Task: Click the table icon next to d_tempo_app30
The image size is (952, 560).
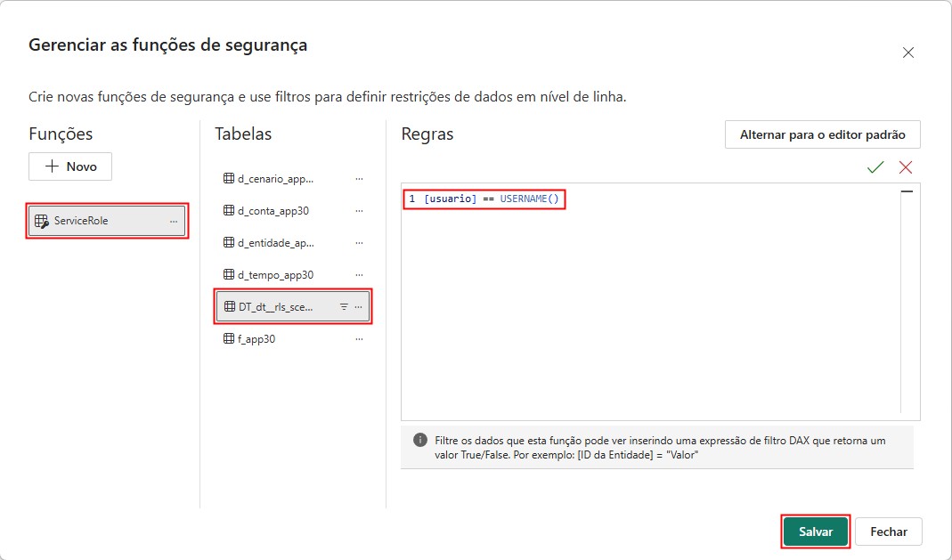Action: pyautogui.click(x=227, y=274)
